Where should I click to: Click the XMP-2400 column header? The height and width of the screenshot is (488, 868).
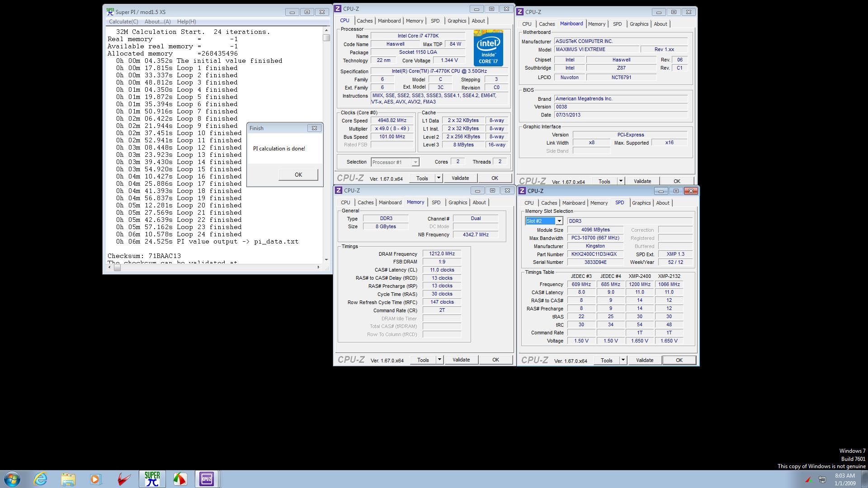pos(639,276)
